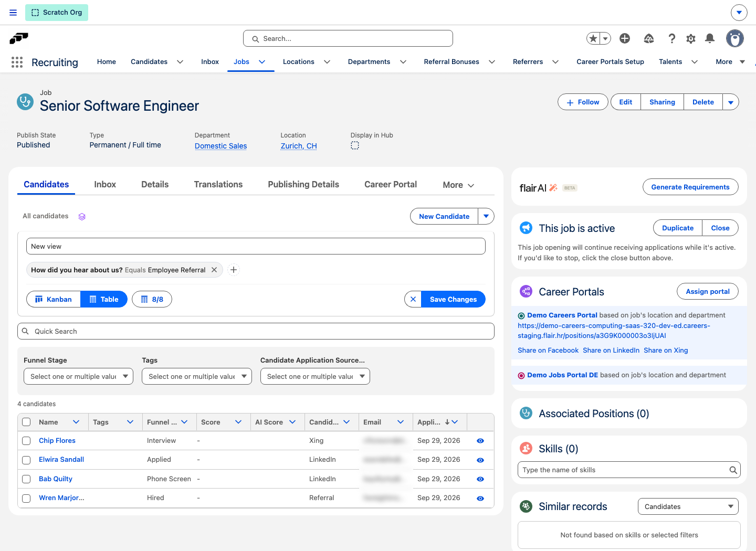Select the Bab Quilty row checkbox
The width and height of the screenshot is (756, 551).
coord(26,479)
